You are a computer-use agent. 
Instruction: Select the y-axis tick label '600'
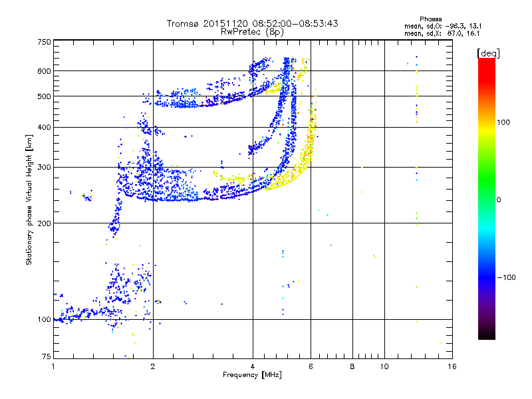[x=45, y=71]
